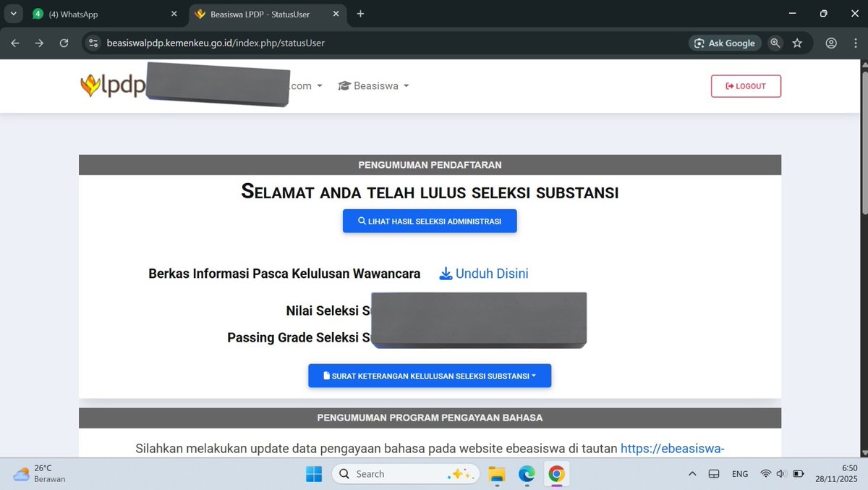Screen dimensions: 868x490
Task: Open the Windows Start menu
Action: pos(314,474)
